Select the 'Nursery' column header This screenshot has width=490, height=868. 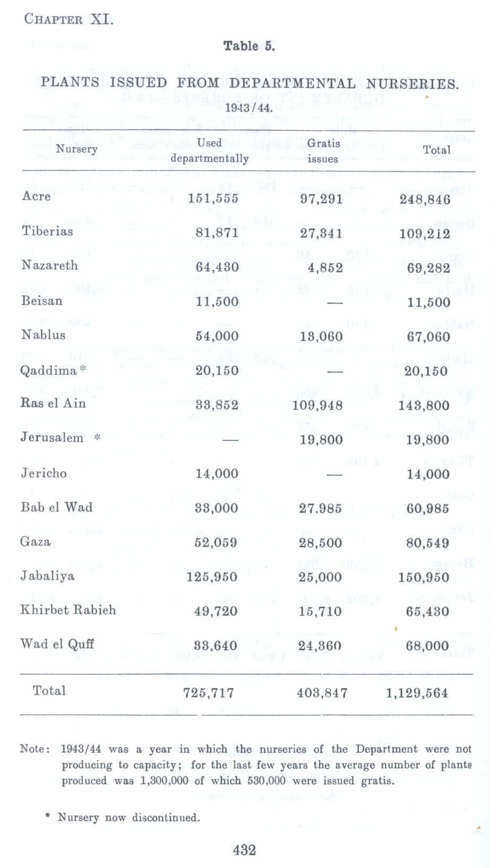[x=77, y=149]
